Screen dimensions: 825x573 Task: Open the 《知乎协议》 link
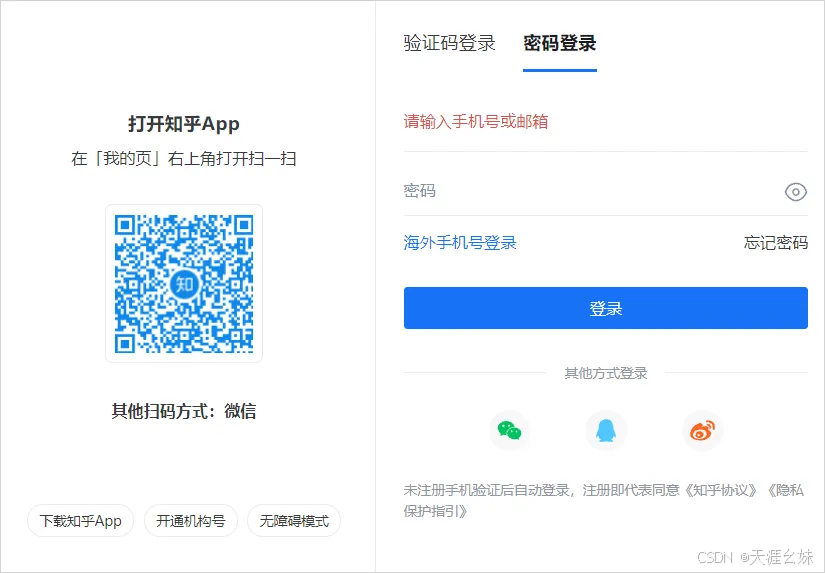tap(721, 490)
